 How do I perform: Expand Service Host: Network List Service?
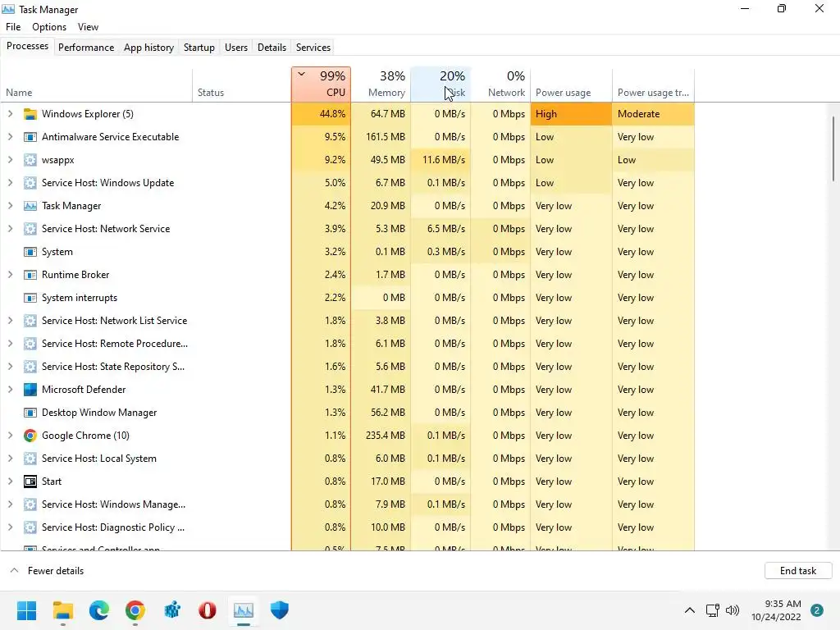click(10, 321)
